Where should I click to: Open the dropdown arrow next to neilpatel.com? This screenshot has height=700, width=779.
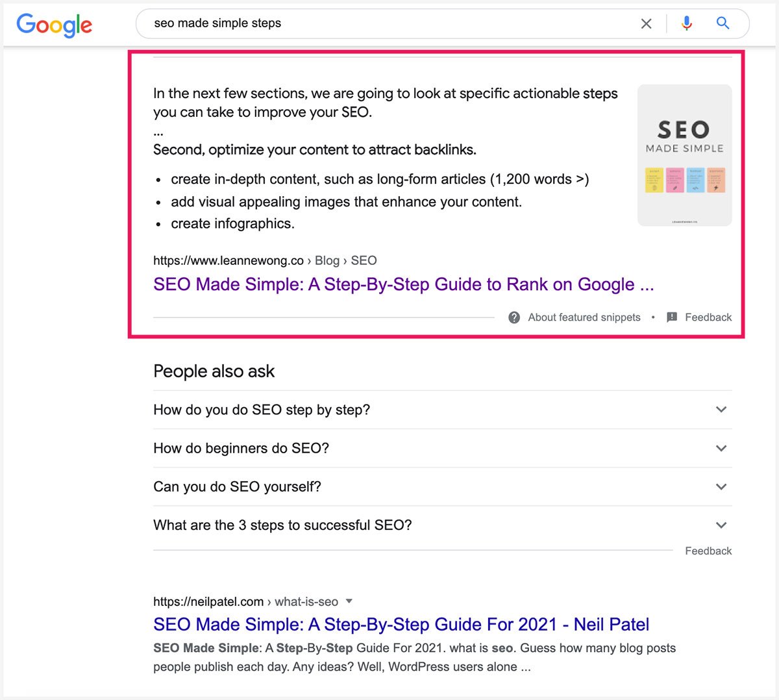tap(349, 601)
